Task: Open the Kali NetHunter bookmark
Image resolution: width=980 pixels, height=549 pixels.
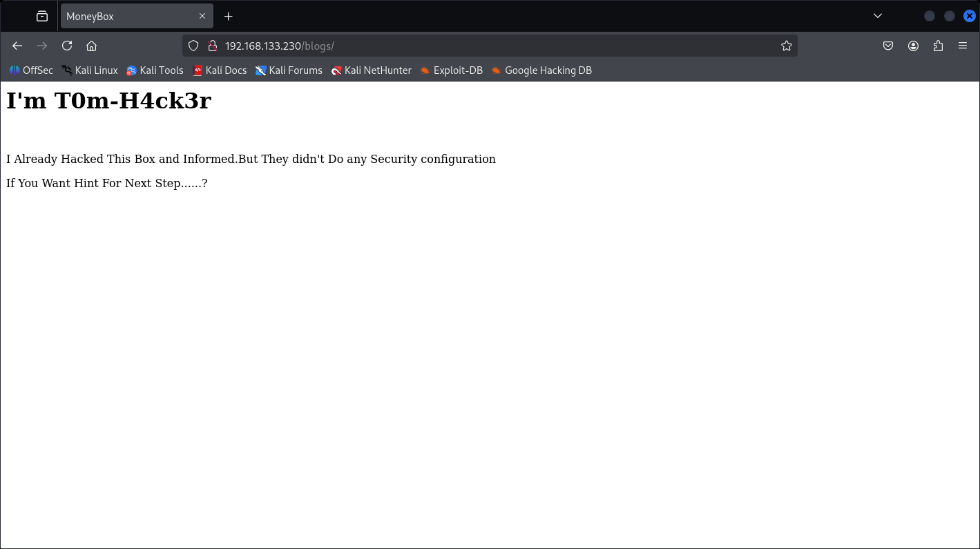Action: [371, 70]
